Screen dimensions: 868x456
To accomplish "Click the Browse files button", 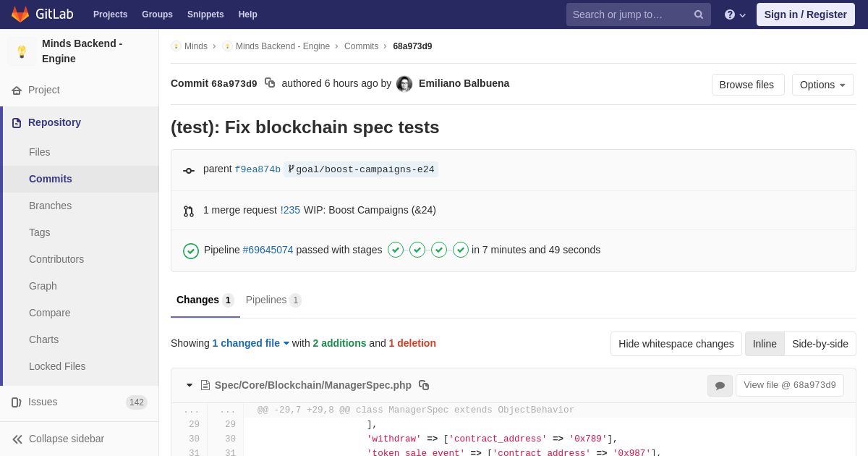I will click(x=748, y=85).
